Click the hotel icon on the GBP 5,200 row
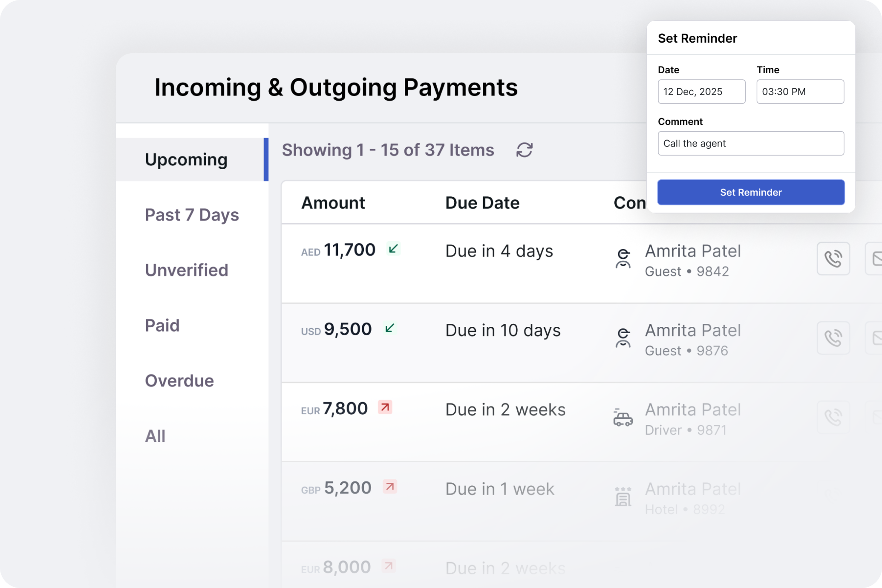 click(623, 497)
